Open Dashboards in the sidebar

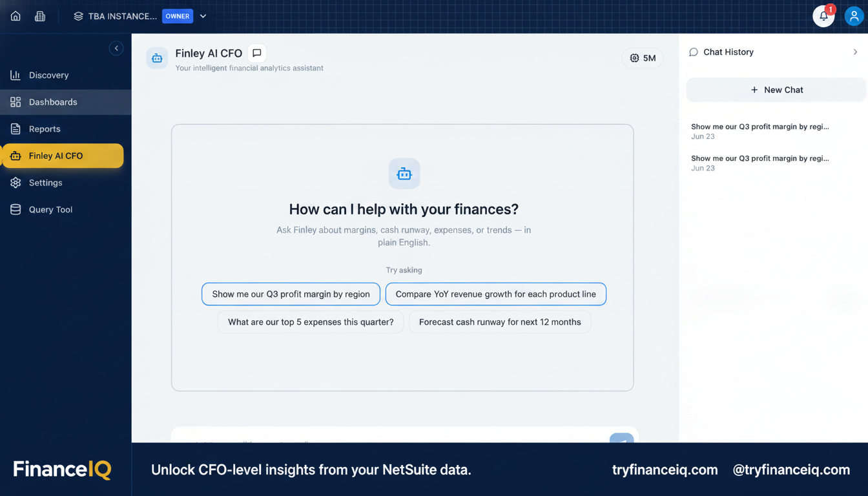click(66, 102)
